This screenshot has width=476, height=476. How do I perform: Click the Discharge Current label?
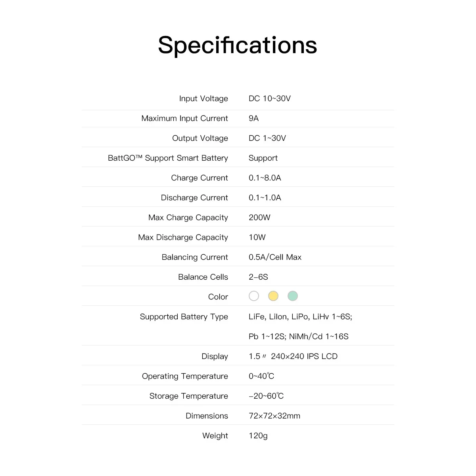coord(194,198)
